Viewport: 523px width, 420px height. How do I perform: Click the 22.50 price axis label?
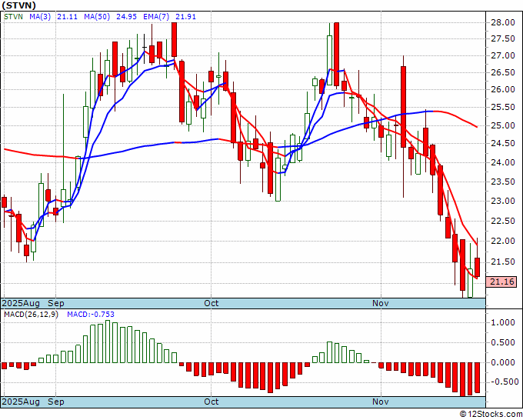point(503,221)
